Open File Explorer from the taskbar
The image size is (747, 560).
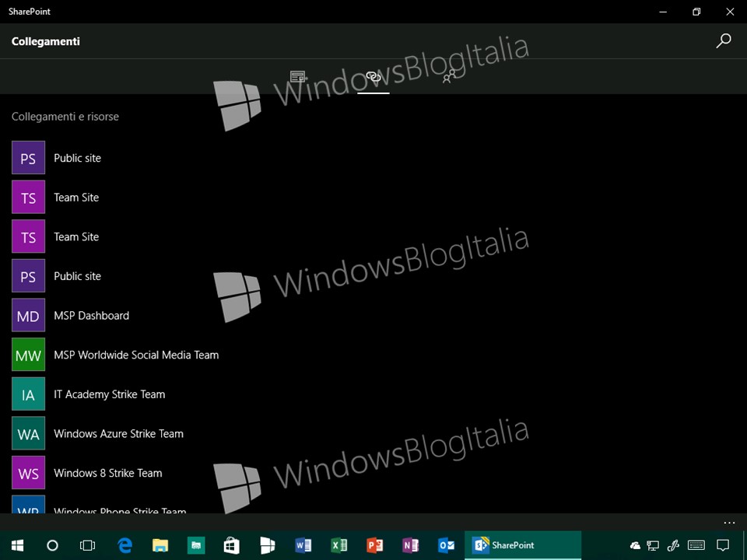pos(160,545)
